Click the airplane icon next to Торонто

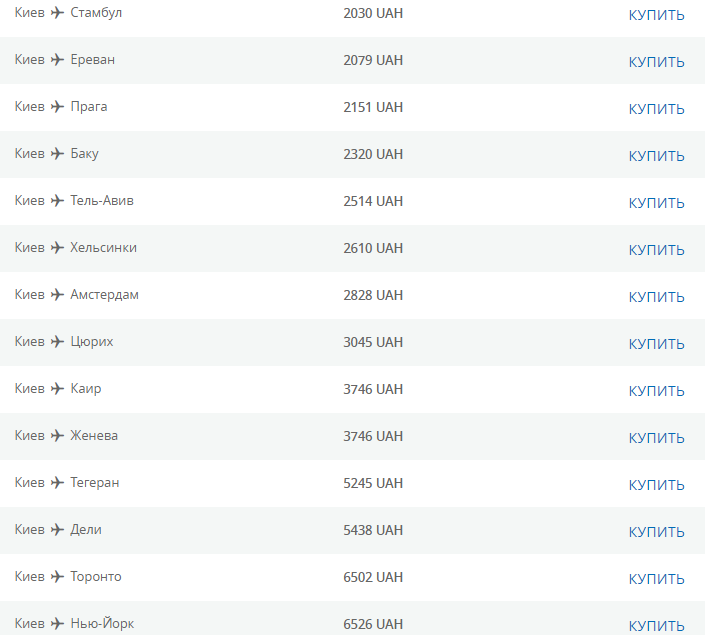point(57,577)
